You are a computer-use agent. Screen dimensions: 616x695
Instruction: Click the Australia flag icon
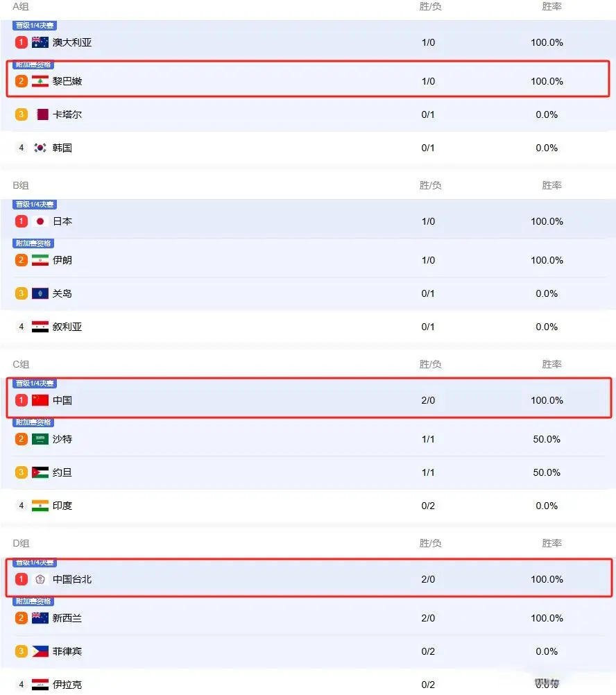[40, 42]
